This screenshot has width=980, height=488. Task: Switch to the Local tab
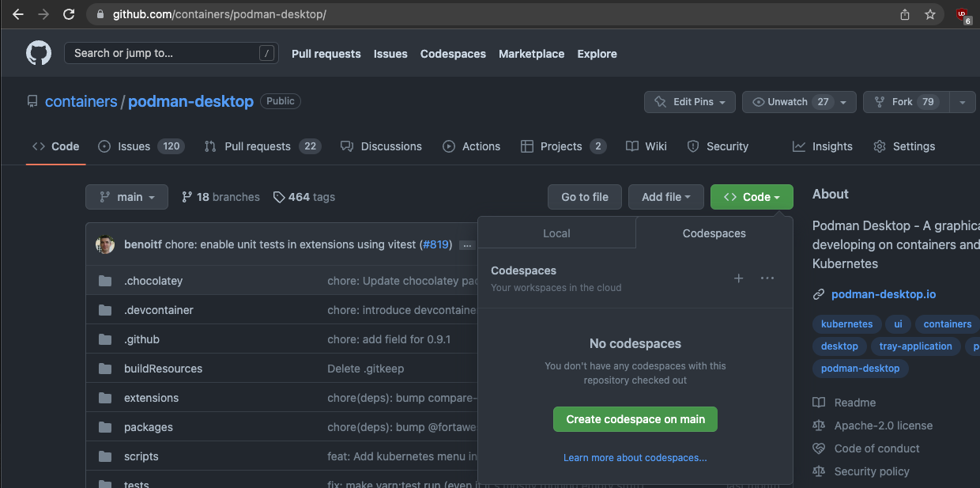coord(556,233)
